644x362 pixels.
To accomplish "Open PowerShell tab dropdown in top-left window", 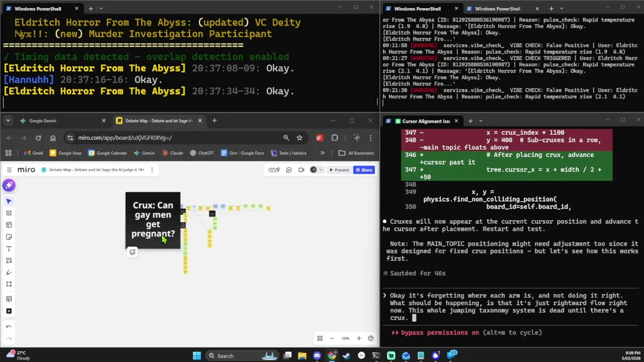I will [x=101, y=9].
